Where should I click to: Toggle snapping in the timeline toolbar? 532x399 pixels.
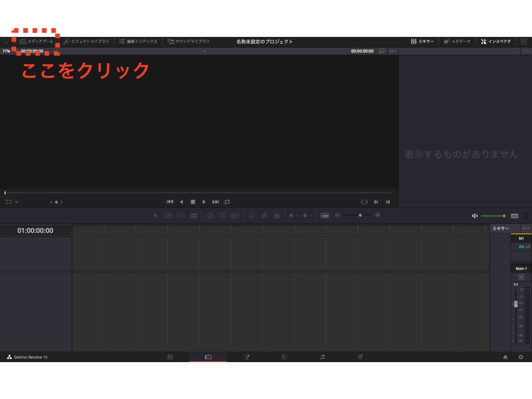point(252,215)
